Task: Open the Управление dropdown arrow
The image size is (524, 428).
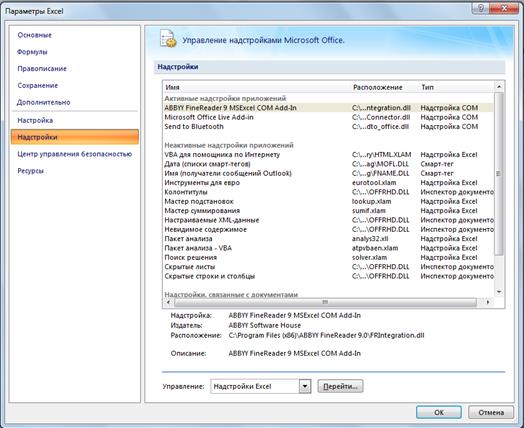Action: 305,386
